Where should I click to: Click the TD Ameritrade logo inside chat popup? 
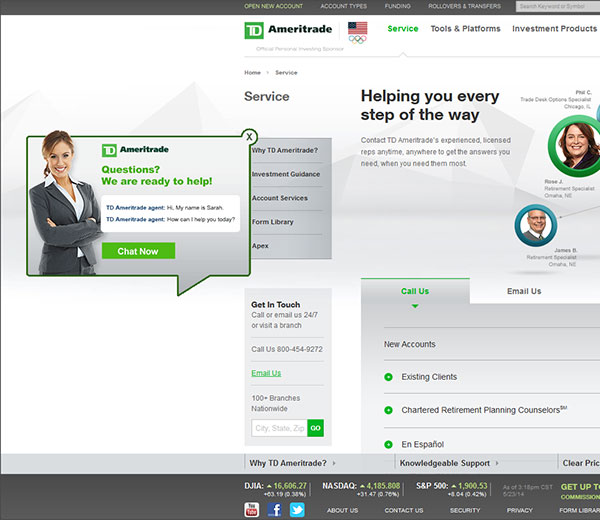click(x=135, y=150)
